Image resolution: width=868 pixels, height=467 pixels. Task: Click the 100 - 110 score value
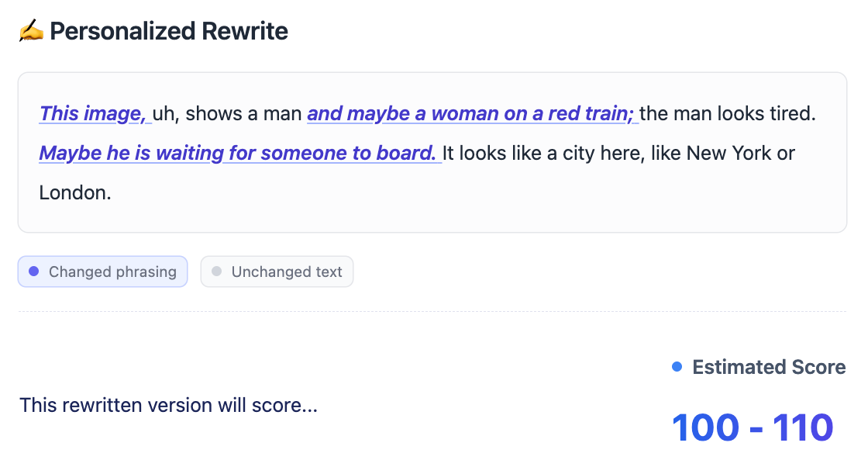coord(752,427)
